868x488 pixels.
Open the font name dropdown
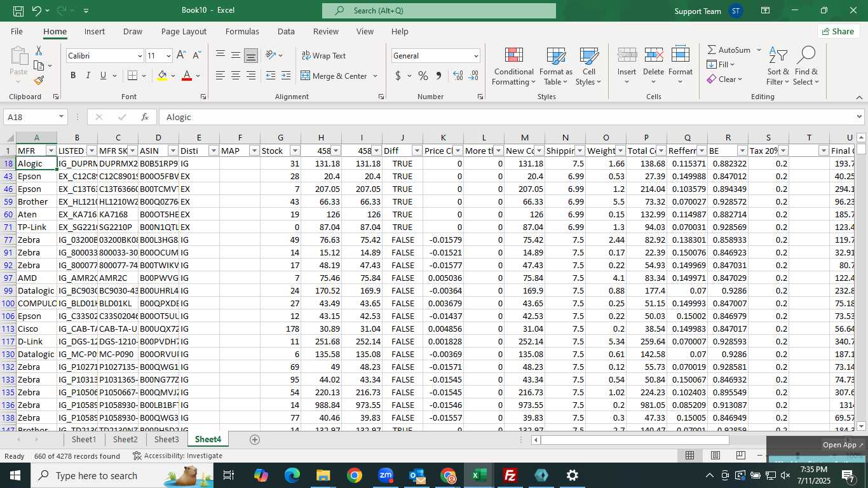pos(140,56)
